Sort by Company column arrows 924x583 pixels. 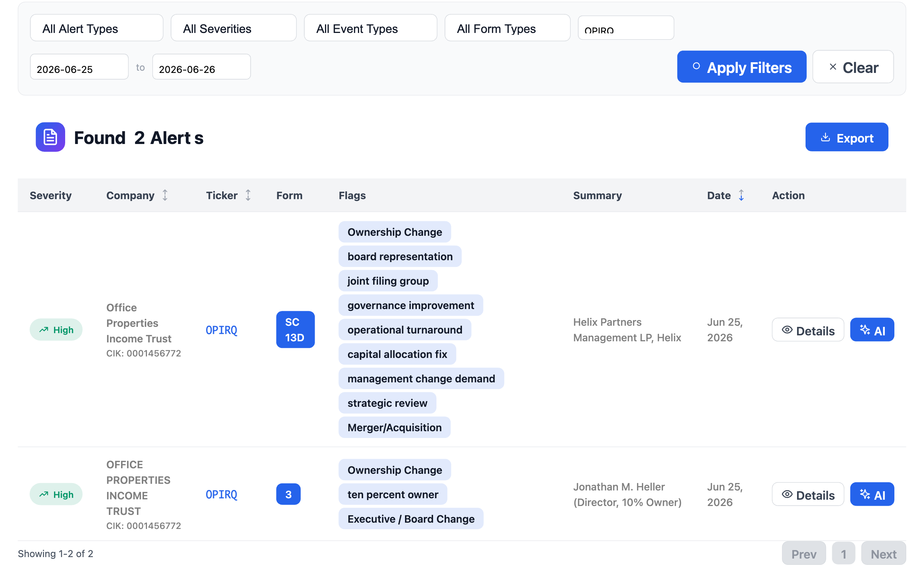[x=165, y=195]
